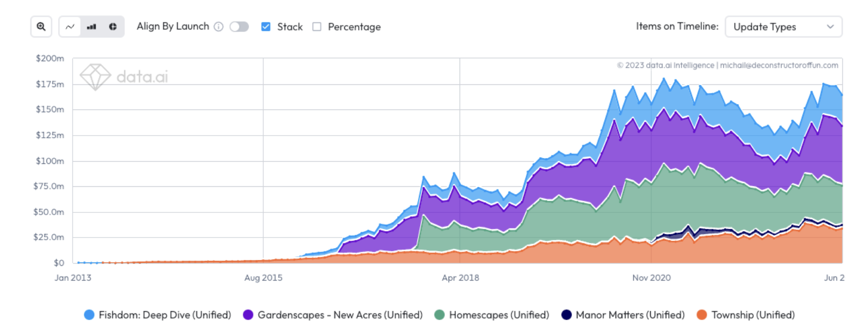Click the copyright data.ai Intelligence text

click(728, 65)
